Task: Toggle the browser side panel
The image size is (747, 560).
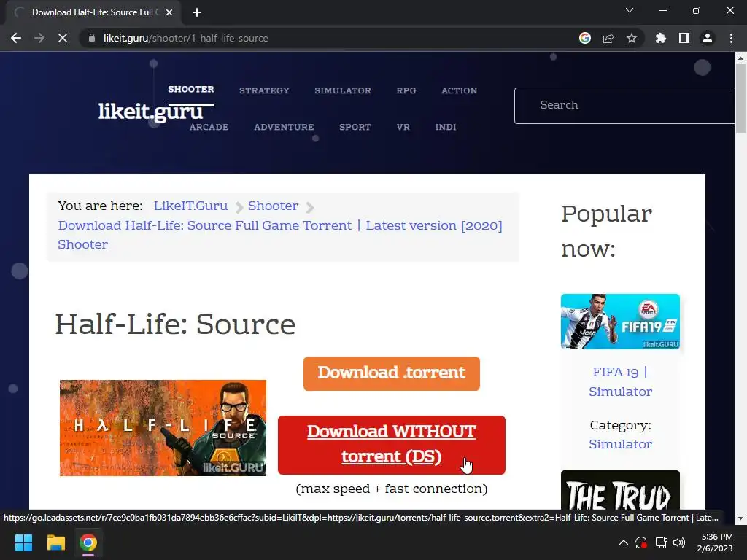Action: click(x=684, y=38)
